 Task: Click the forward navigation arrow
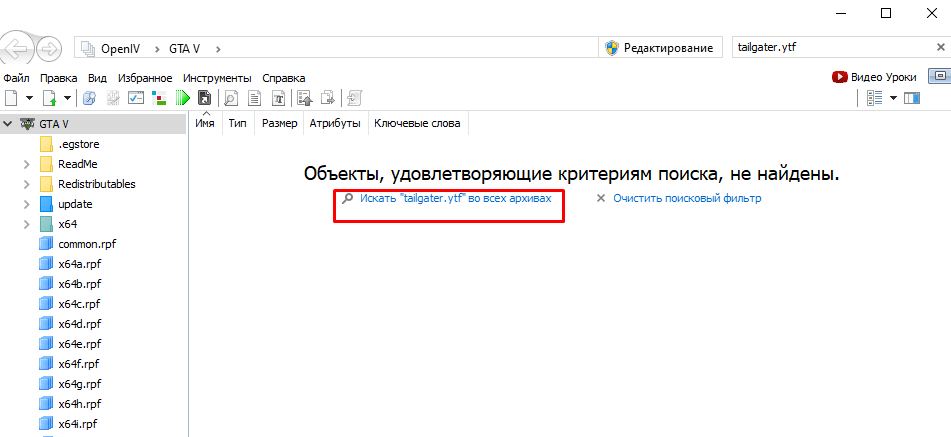[x=50, y=48]
